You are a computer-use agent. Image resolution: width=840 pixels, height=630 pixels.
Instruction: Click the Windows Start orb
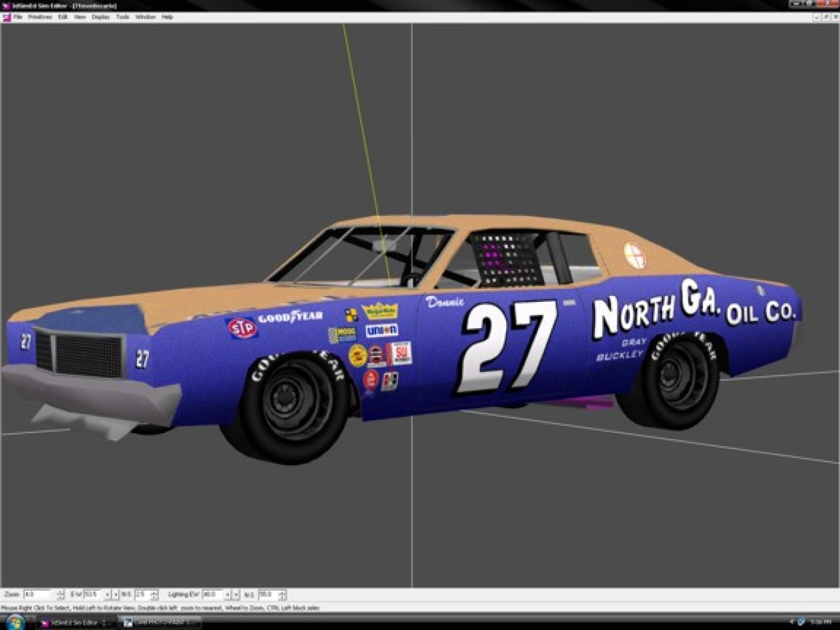pos(14,621)
